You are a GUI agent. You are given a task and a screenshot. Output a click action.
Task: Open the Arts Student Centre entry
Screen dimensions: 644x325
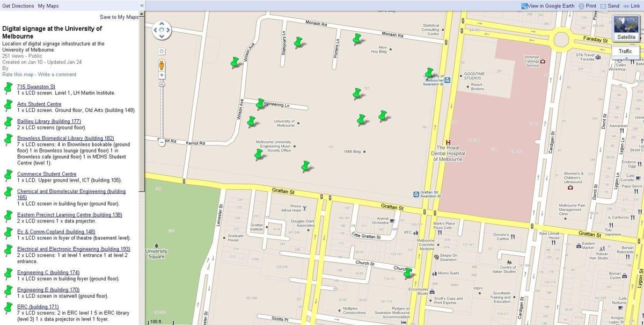click(39, 104)
